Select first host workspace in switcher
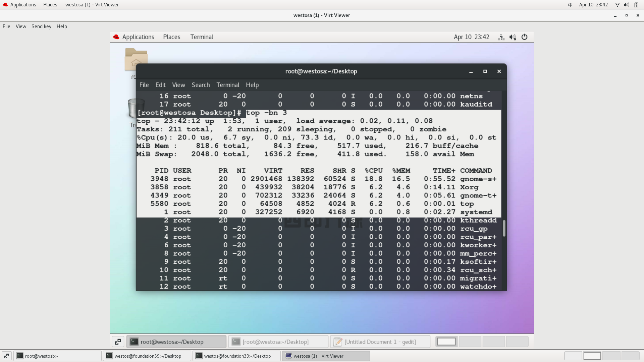The height and width of the screenshot is (362, 644). 573,356
